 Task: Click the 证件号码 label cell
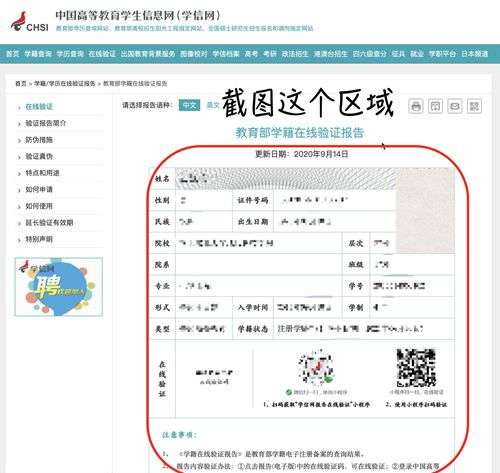coord(253,200)
